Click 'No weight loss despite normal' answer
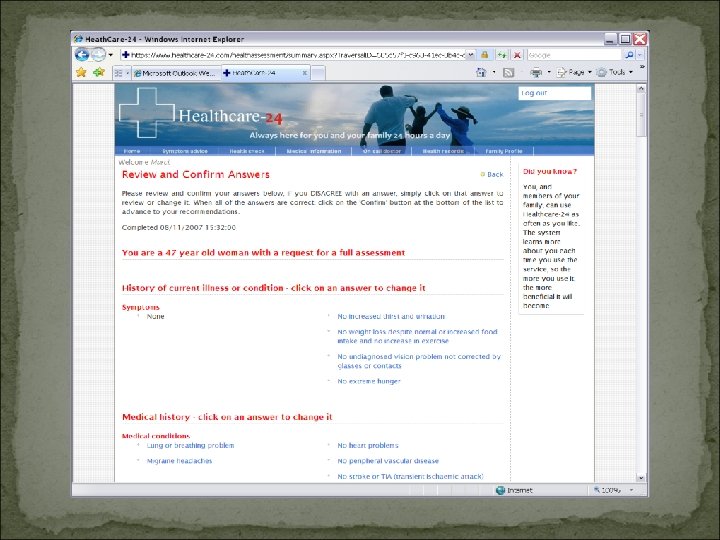This screenshot has width=720, height=540. coord(417,336)
